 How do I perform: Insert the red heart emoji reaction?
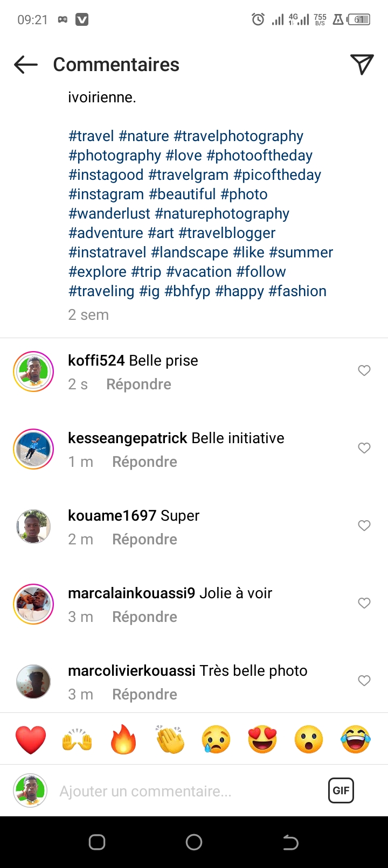tap(31, 739)
